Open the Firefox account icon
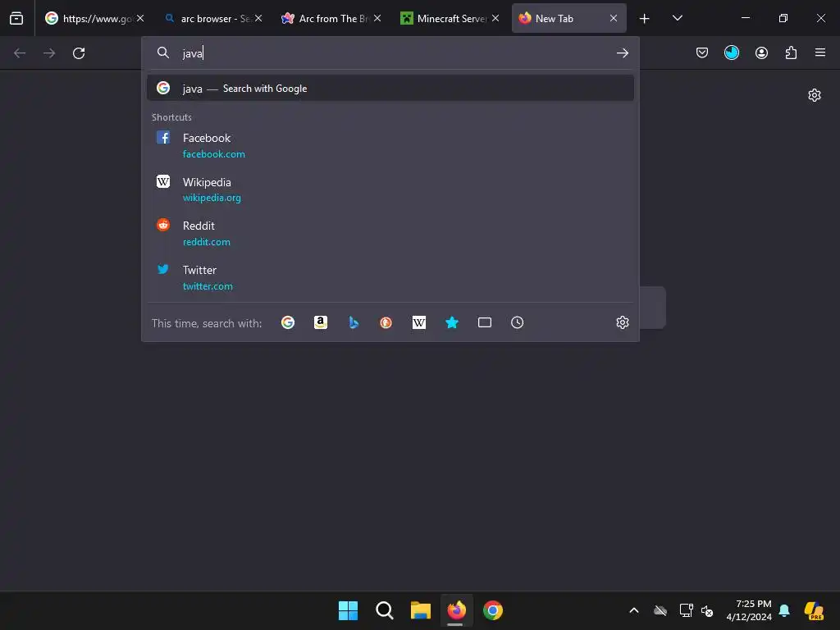The image size is (840, 630). (761, 52)
